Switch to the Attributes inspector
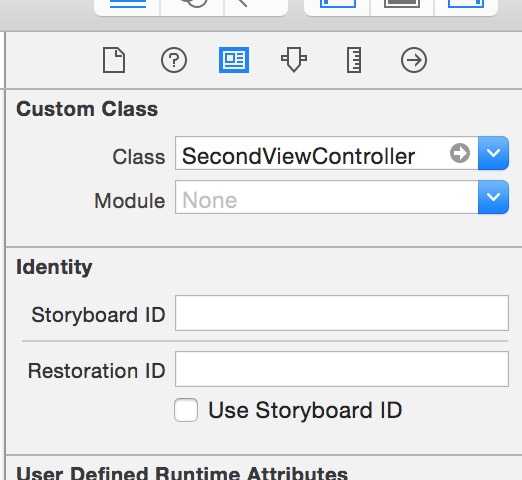 294,60
